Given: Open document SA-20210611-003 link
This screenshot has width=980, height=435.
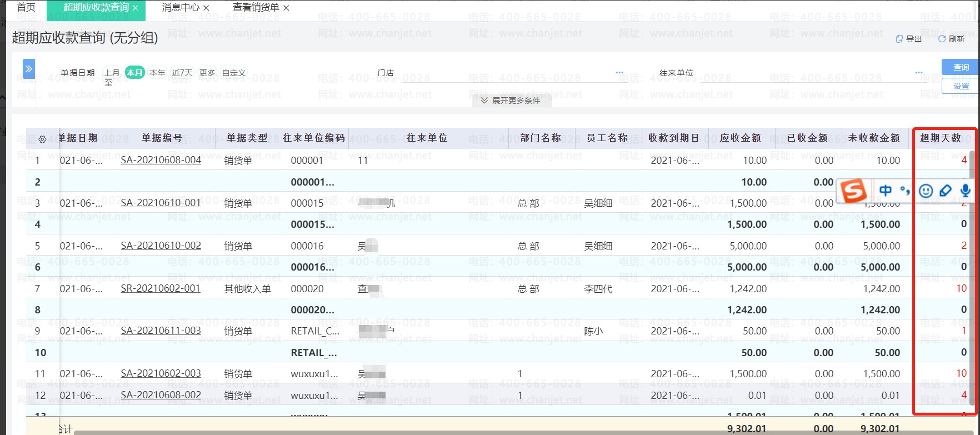Looking at the screenshot, I should [x=161, y=331].
